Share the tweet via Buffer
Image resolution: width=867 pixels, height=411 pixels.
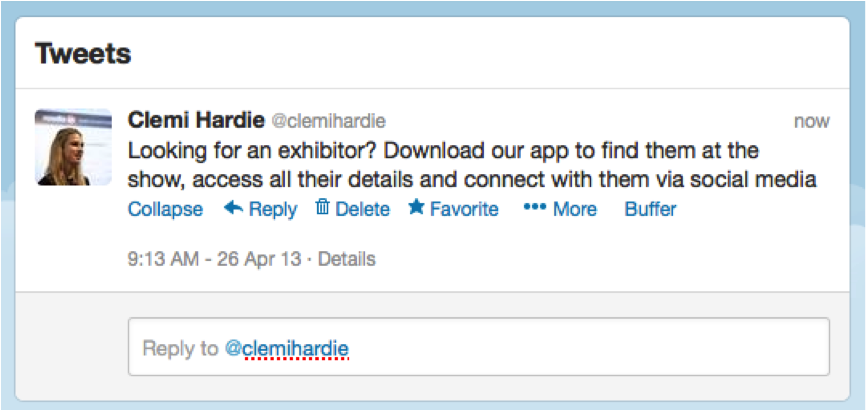[650, 209]
